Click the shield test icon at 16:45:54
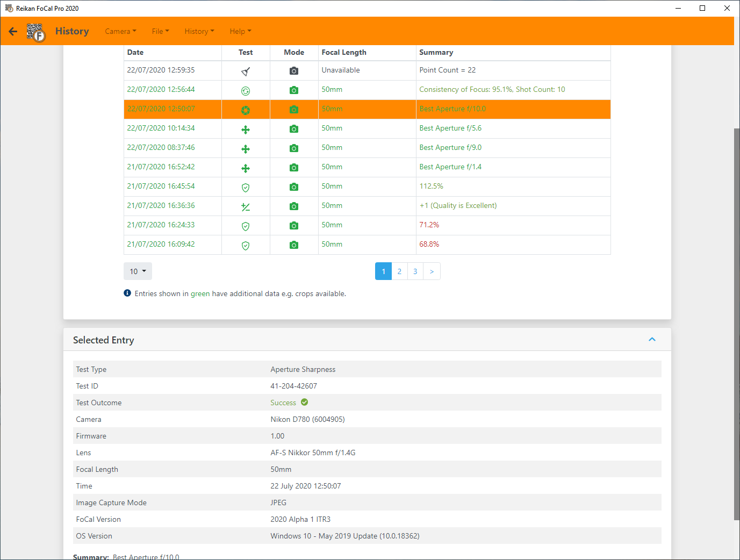The height and width of the screenshot is (560, 740). (246, 188)
